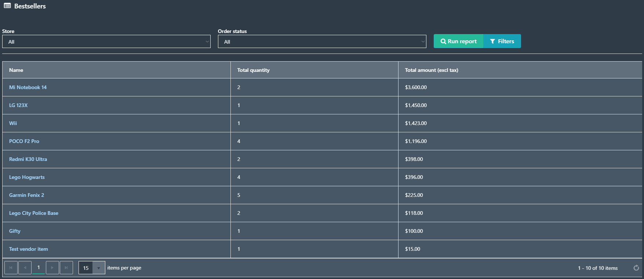Go to previous page arrow
644x279 pixels.
coord(25,268)
